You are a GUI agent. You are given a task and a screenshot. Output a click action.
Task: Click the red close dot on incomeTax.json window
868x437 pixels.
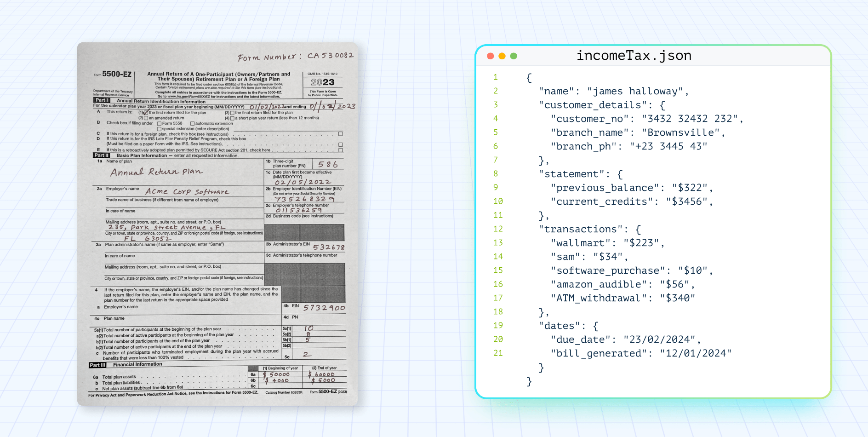click(490, 55)
